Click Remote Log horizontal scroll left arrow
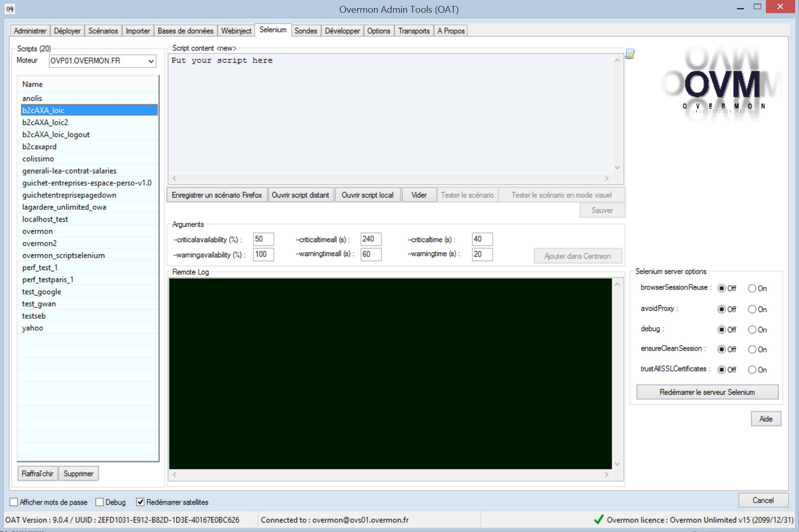The height and width of the screenshot is (532, 799). (x=174, y=475)
